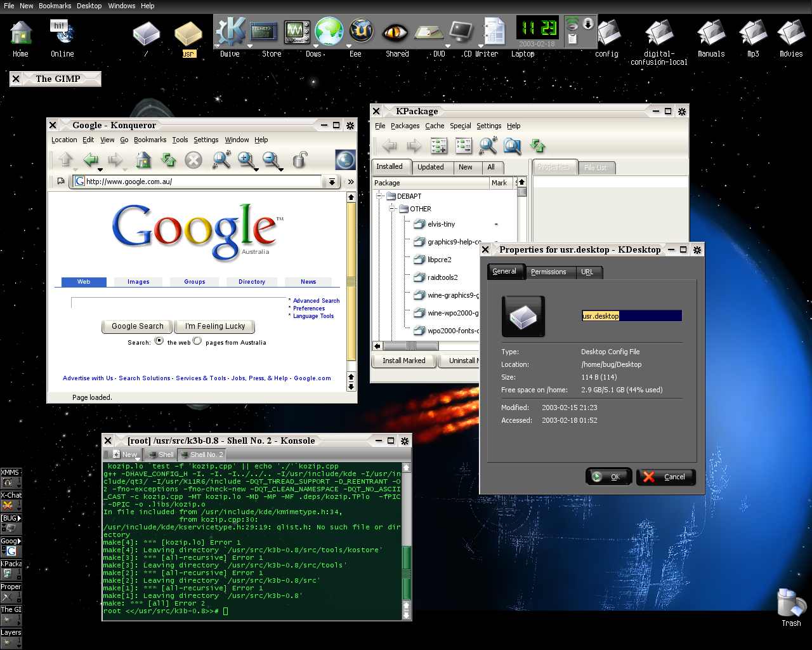Viewport: 812px width, 650px height.
Task: Click the KPackage collapse tree toolbar icon
Action: pyautogui.click(x=464, y=146)
